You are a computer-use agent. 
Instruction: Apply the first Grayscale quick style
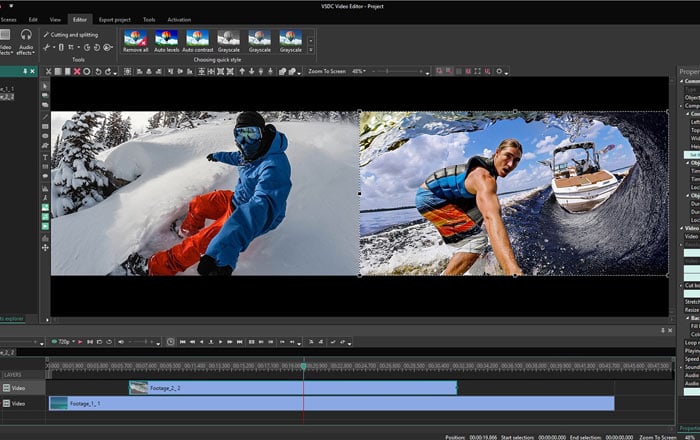(x=229, y=42)
